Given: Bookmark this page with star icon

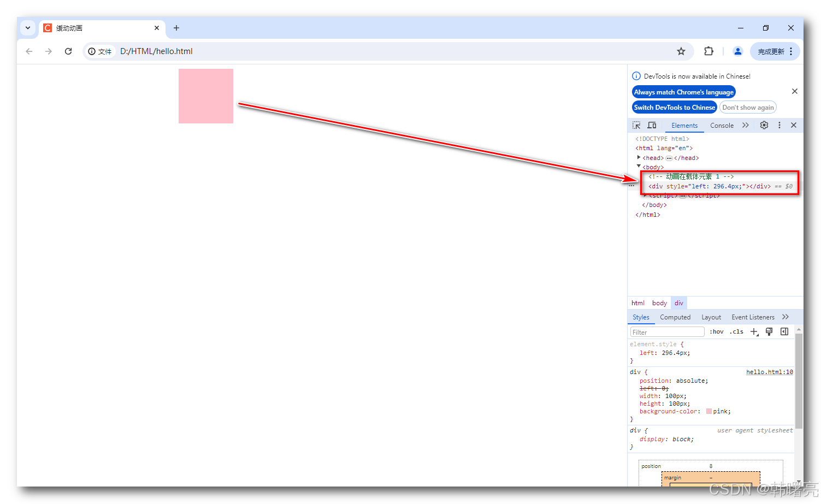Looking at the screenshot, I should click(681, 51).
